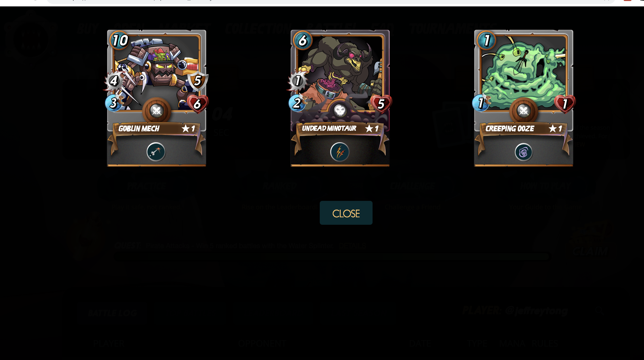Click Creeping Ooze's slow ability icon
The image size is (644, 360).
523,152
